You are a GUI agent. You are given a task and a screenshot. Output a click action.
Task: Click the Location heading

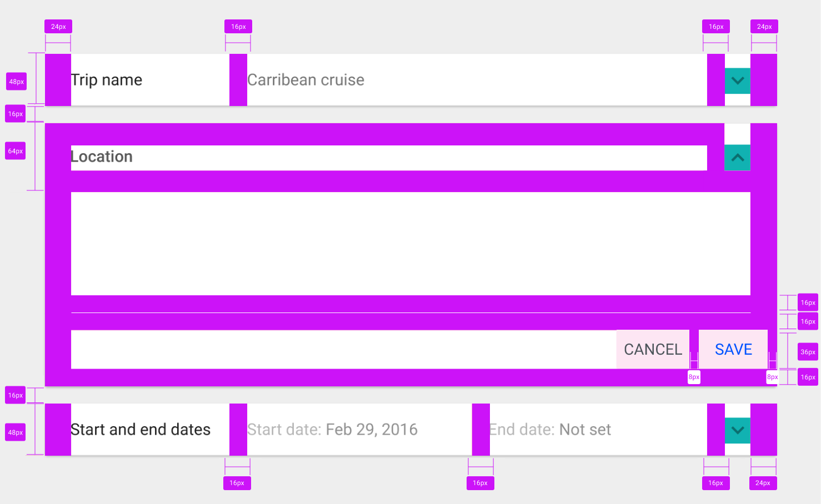pos(102,157)
